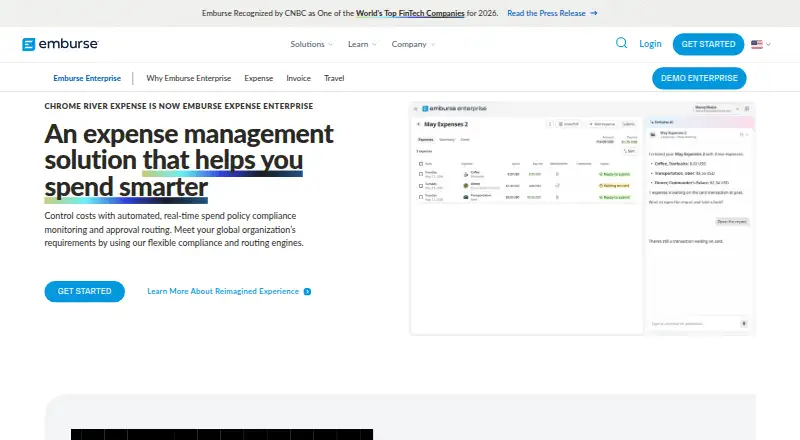This screenshot has height=440, width=800.
Task: Click the header GET STARTED button
Action: (x=708, y=44)
